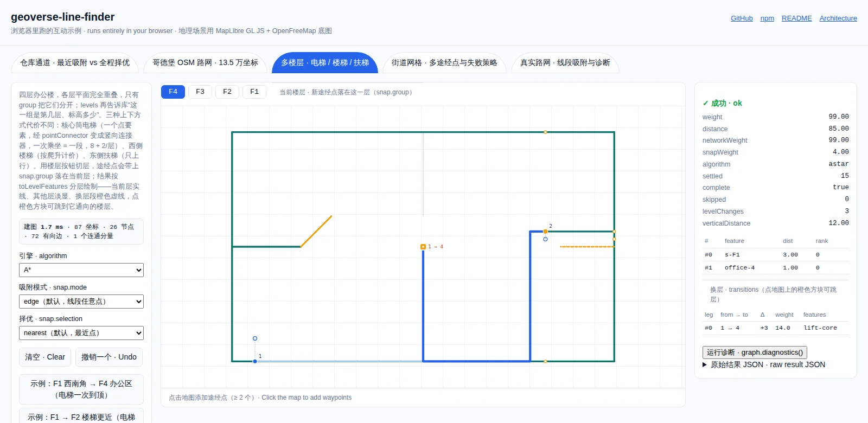Click the 撤销一个 Undo button

[x=109, y=357]
